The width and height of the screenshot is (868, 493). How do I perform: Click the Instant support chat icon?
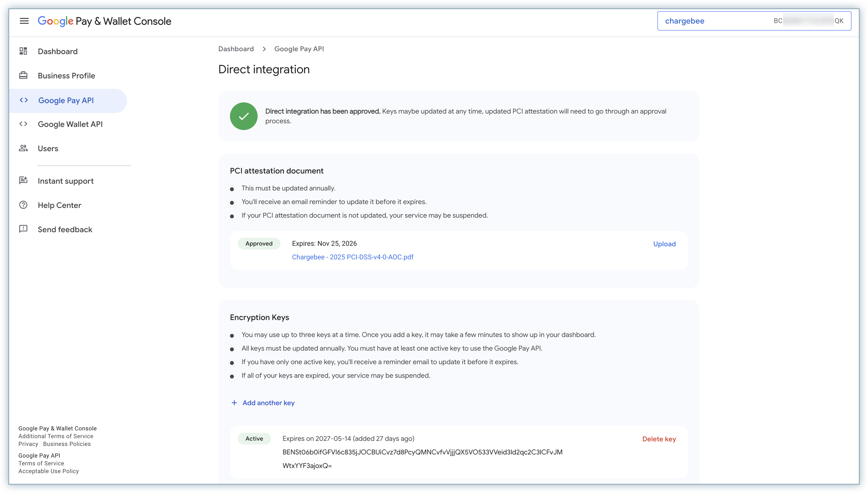coord(23,181)
